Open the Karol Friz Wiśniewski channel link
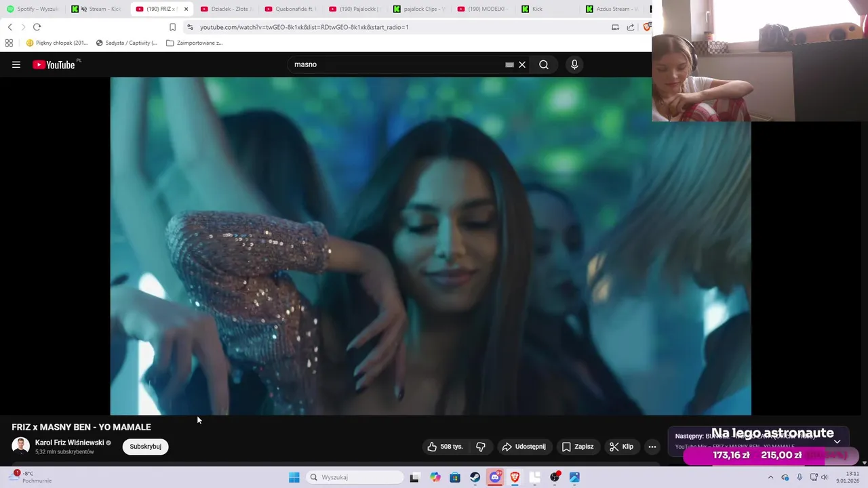 [x=69, y=443]
